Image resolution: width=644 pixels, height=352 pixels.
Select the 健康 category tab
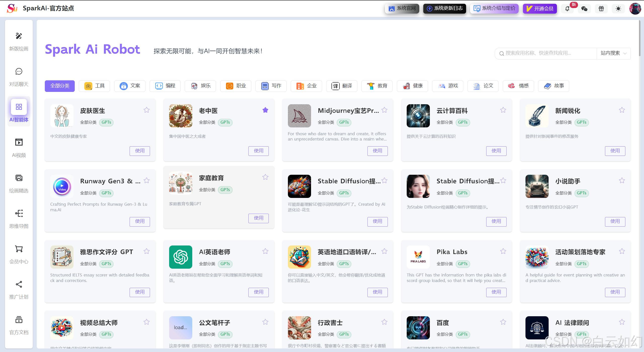pyautogui.click(x=412, y=86)
